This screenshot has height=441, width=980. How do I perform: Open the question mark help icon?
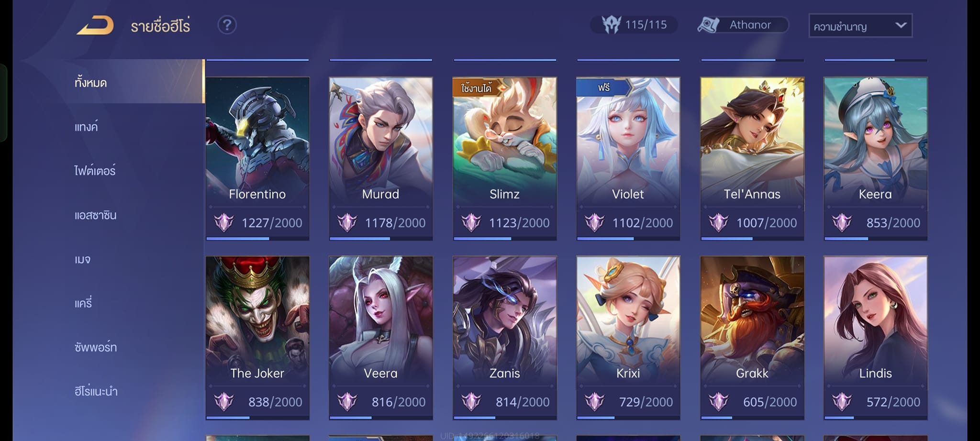[x=227, y=25]
